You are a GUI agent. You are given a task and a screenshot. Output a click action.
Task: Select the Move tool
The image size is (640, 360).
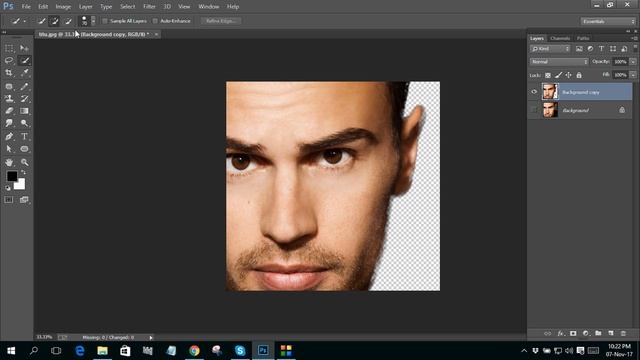pyautogui.click(x=24, y=49)
